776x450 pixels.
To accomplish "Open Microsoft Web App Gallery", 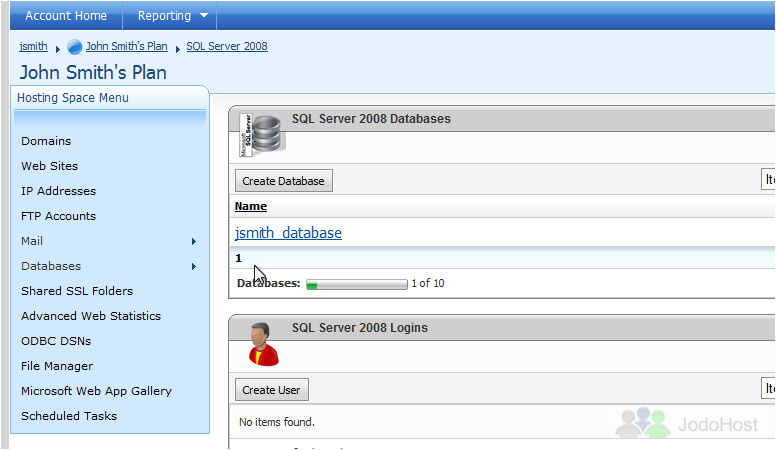I will tap(96, 391).
